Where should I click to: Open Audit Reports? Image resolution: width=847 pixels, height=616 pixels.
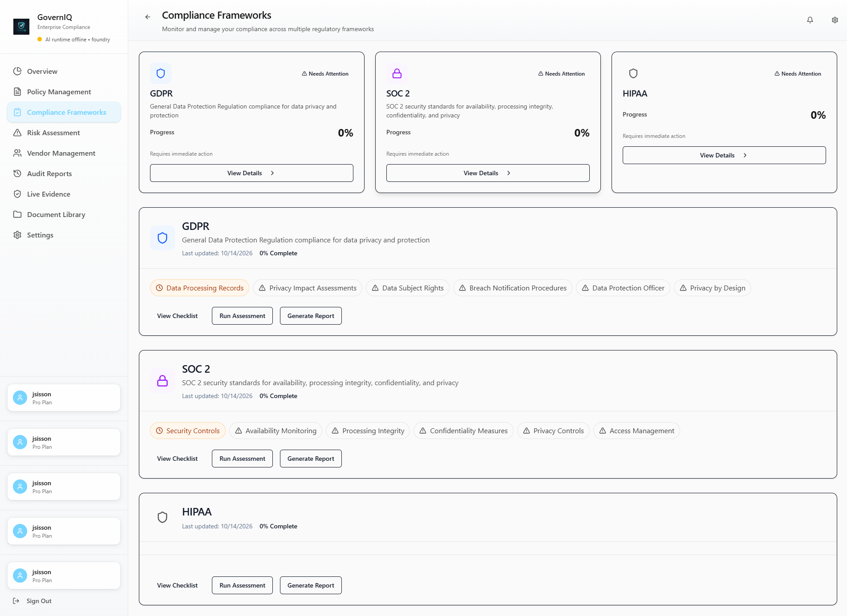tap(64, 173)
